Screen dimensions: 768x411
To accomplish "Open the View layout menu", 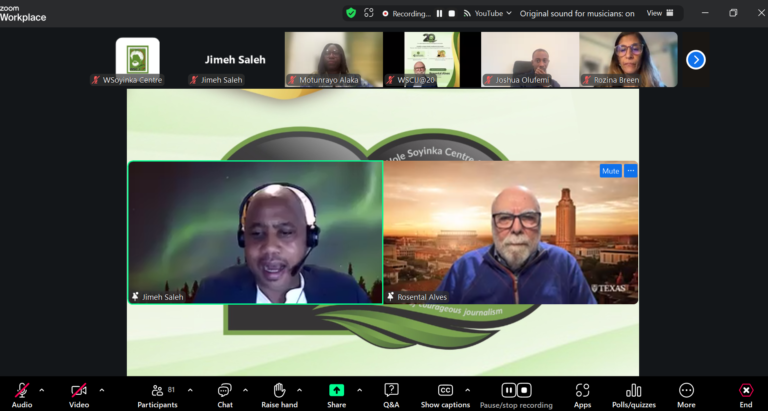I will [x=660, y=13].
